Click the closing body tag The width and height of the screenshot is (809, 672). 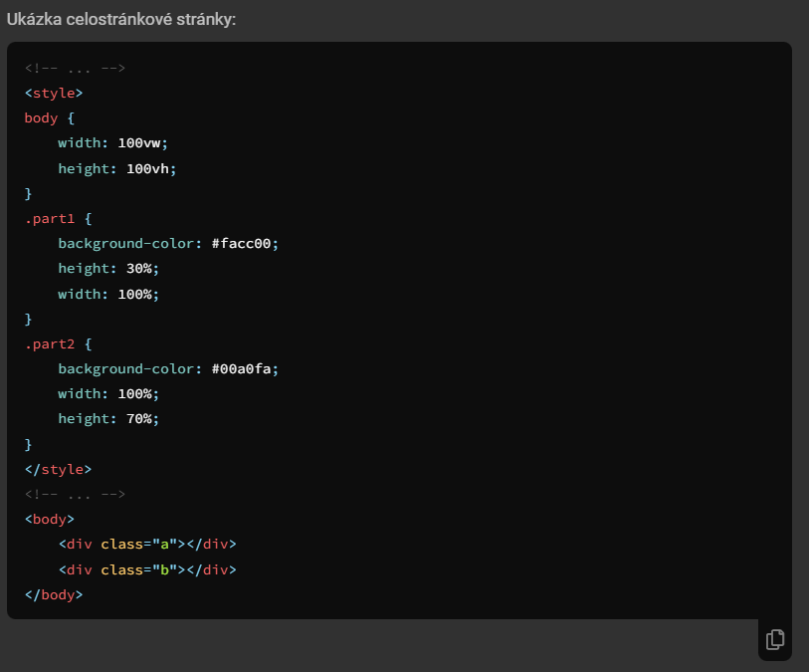click(54, 594)
